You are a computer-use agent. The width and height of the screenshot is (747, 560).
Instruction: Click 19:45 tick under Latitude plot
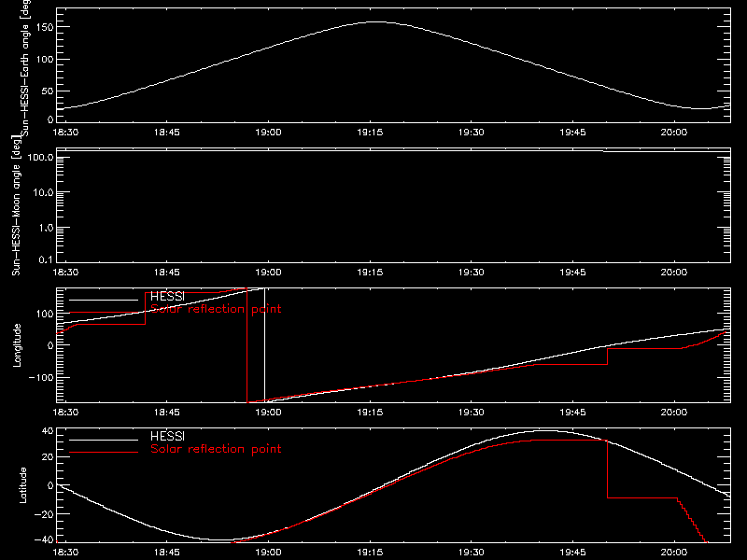coord(572,552)
